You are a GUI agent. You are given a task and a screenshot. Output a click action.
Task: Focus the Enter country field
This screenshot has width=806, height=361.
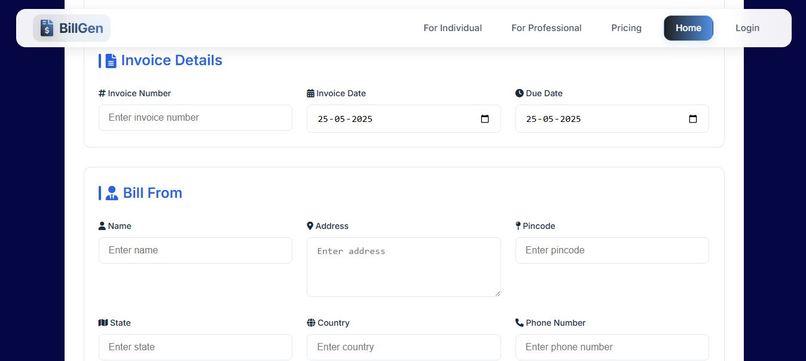(404, 347)
